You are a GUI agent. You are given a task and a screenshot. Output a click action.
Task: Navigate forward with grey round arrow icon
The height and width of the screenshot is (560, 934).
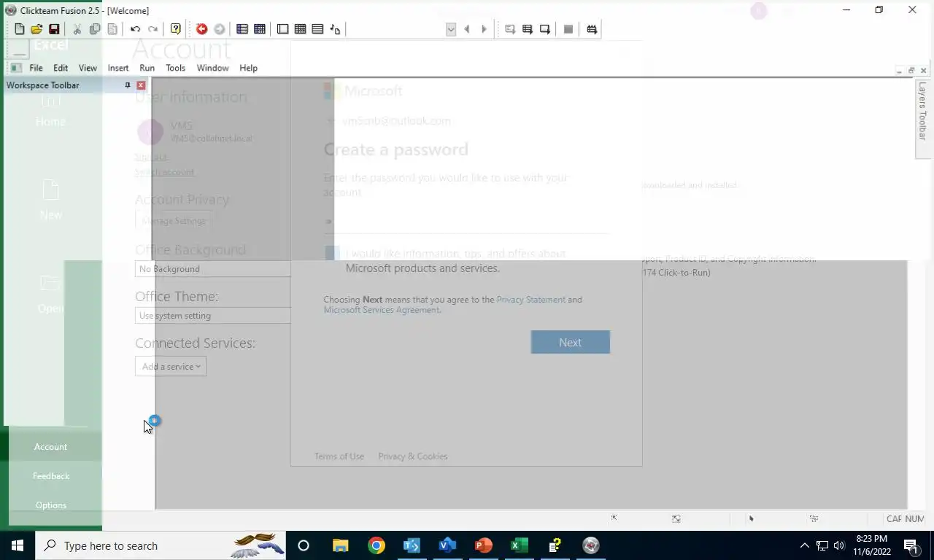click(219, 29)
